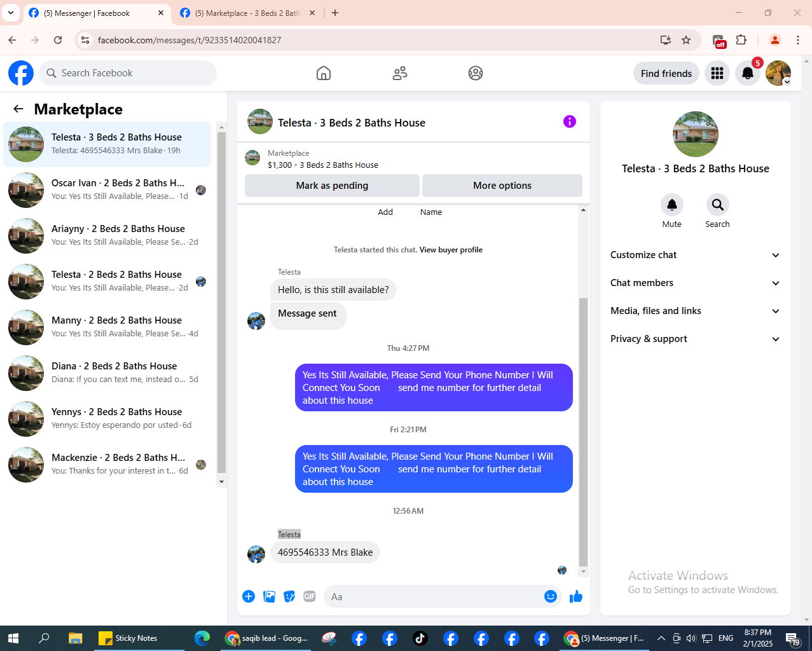Open the Windows Start menu
This screenshot has width=812, height=651.
click(x=13, y=638)
